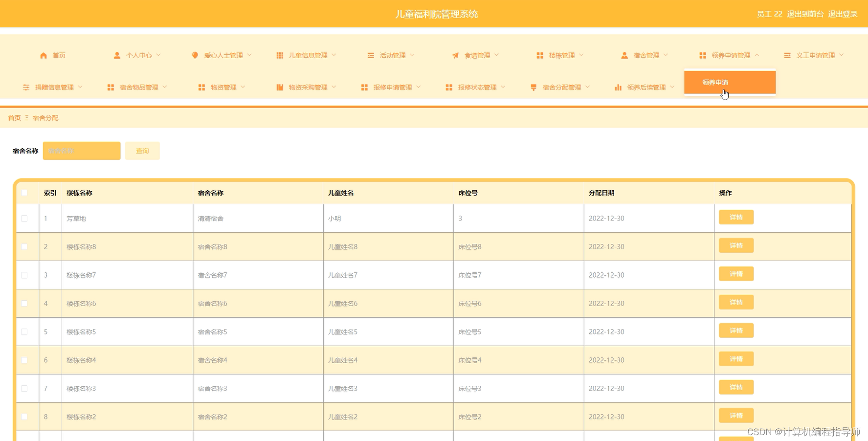Viewport: 868px width, 441px height.
Task: Check the checkbox for row 楼栋名称6
Action: pos(24,303)
